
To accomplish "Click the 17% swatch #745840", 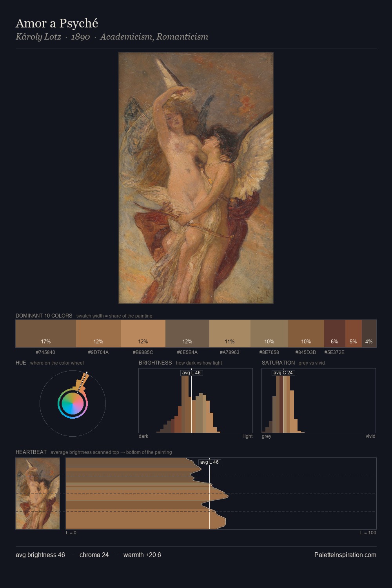I will tap(46, 333).
